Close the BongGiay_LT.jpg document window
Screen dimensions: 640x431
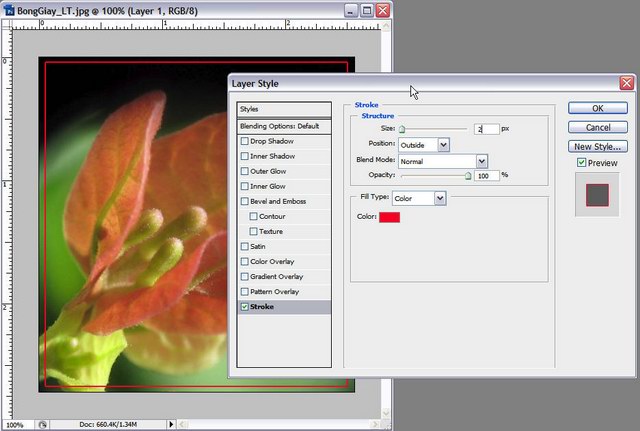(383, 11)
